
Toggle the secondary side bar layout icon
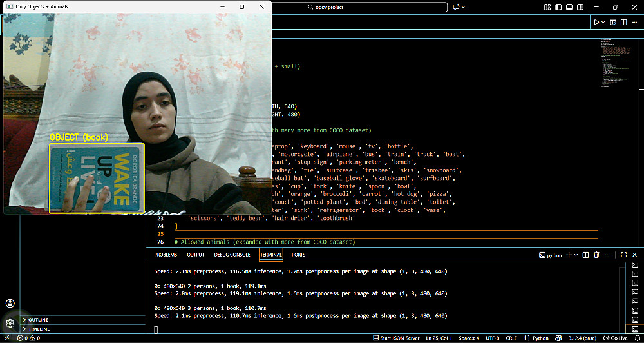580,7
